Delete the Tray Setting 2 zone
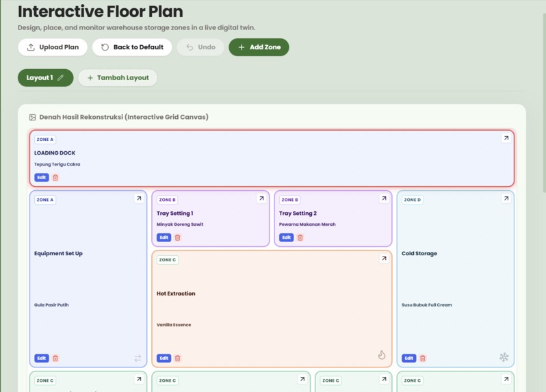This screenshot has width=546, height=392. [x=300, y=238]
